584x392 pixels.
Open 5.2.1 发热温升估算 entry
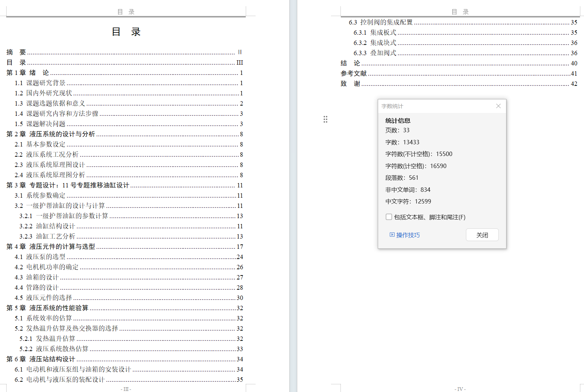point(131,339)
